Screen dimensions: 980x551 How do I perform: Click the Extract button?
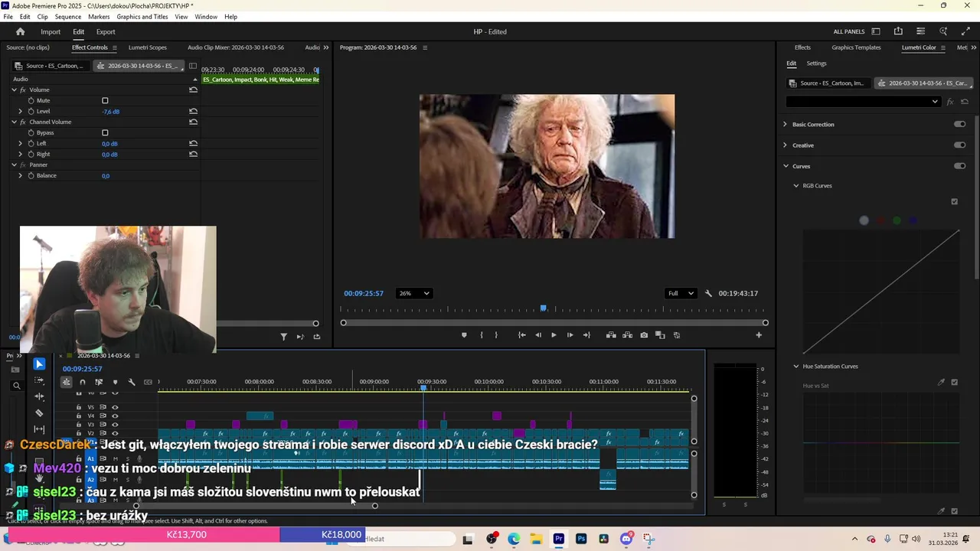(x=627, y=335)
